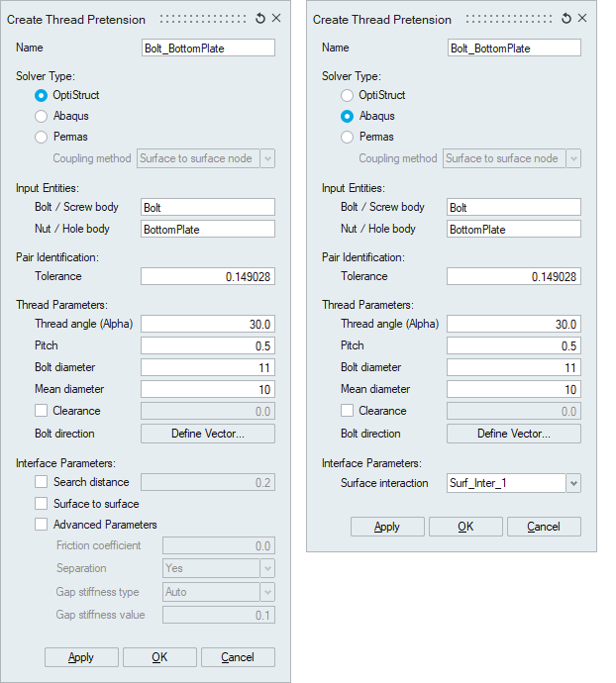Select Abaqus solver in left dialog

click(x=41, y=116)
